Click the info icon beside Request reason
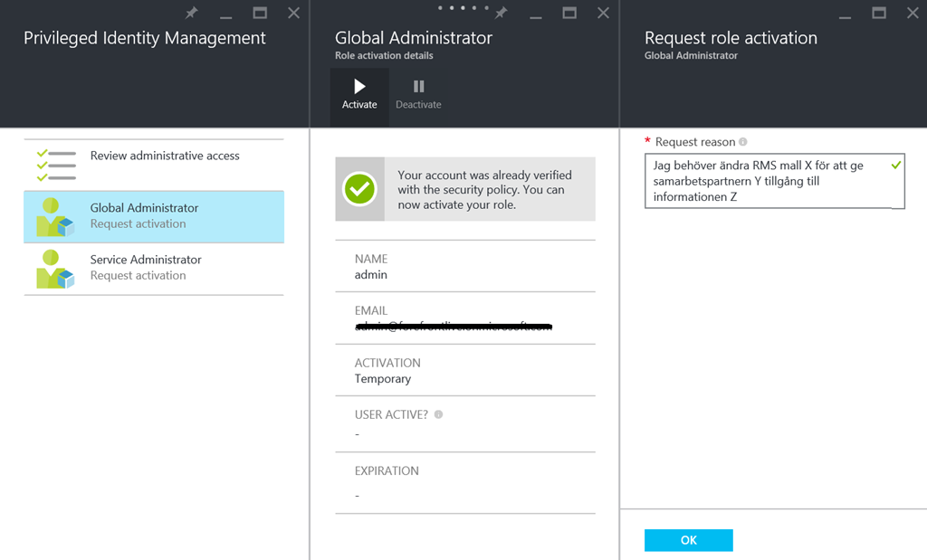This screenshot has width=927, height=560. coord(743,142)
